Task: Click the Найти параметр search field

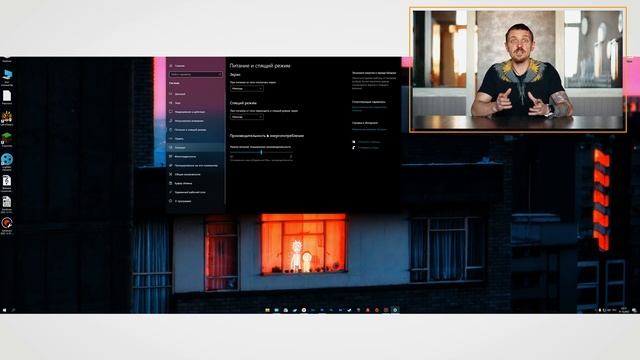Action: click(196, 74)
